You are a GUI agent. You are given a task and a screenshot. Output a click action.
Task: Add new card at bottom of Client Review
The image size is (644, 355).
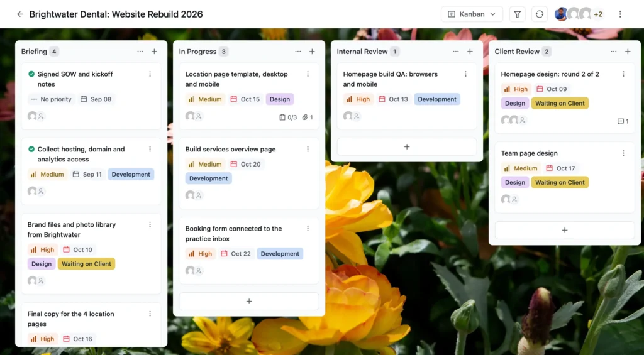click(x=565, y=230)
